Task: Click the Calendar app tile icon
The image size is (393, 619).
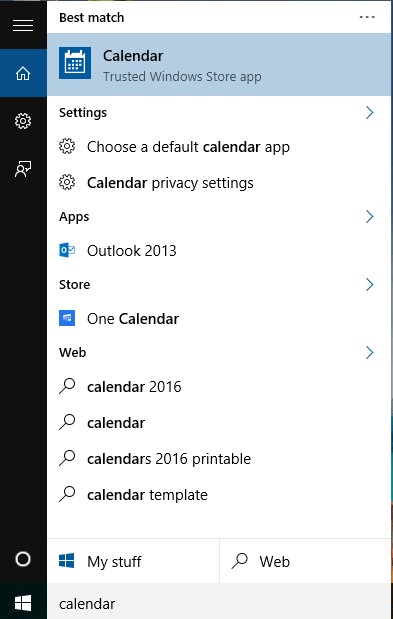Action: point(75,63)
